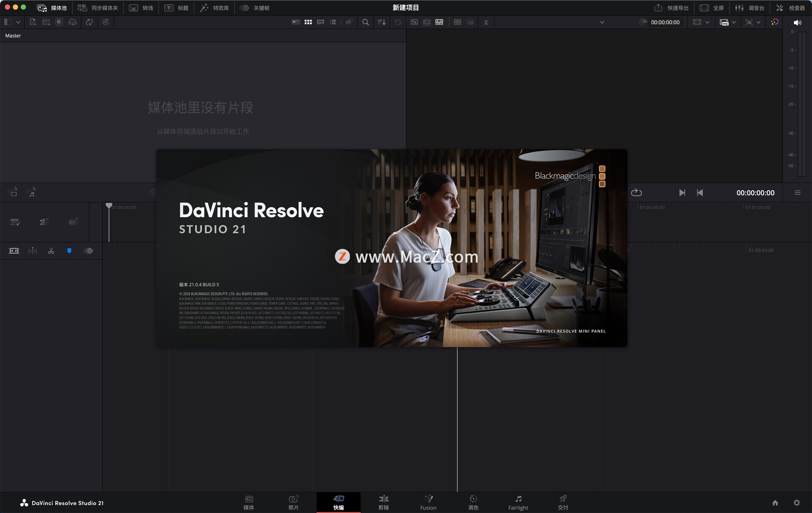Click the timecode clock icon beside 00:00:00:00
Screen dimensions: 812x513
[x=643, y=22]
